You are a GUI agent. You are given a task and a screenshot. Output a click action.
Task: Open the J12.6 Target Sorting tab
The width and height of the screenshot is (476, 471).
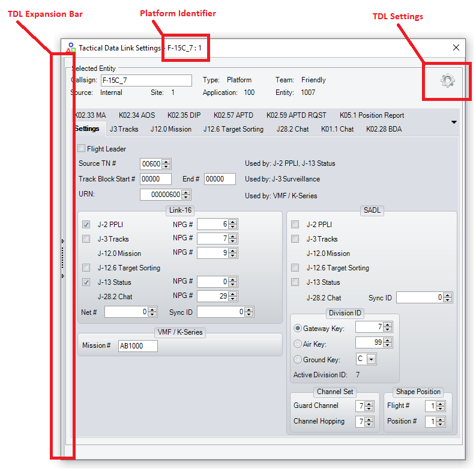233,129
